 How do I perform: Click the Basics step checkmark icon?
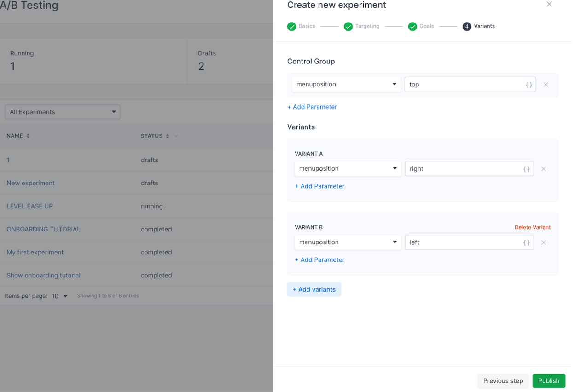click(x=291, y=27)
